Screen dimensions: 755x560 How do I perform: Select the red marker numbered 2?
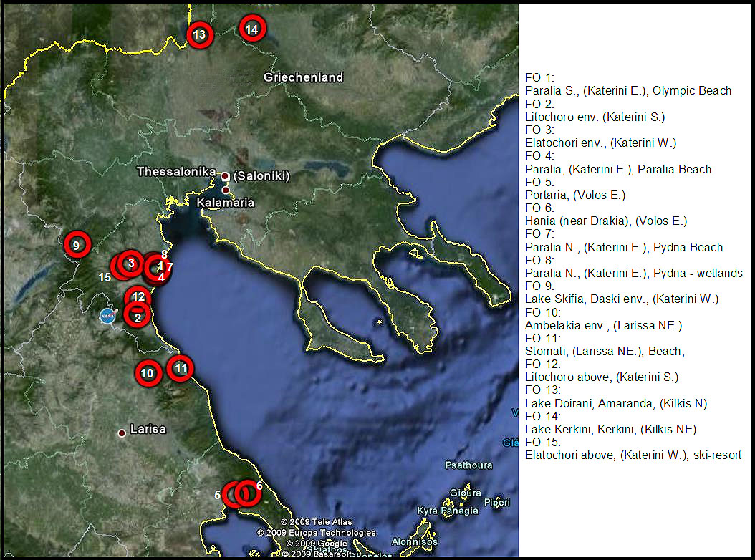137,314
